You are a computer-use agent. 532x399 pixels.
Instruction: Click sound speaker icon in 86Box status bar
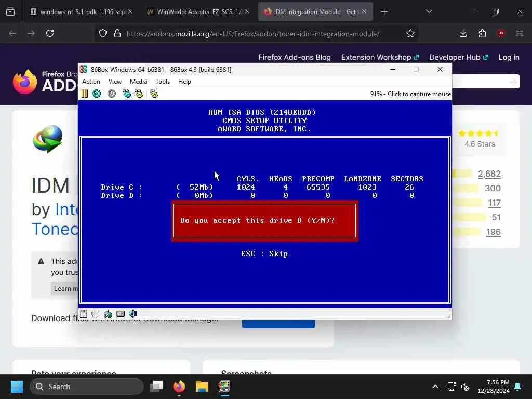tap(133, 314)
